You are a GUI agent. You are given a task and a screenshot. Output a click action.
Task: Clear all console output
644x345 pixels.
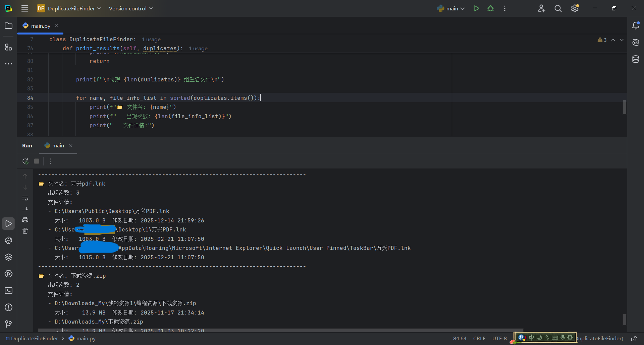[x=25, y=231]
